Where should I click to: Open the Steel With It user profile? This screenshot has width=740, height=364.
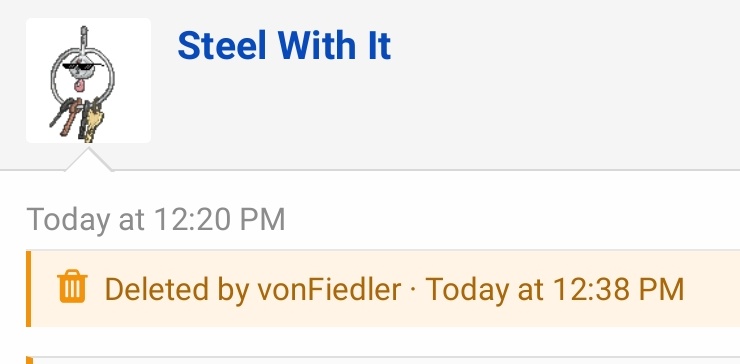[284, 45]
